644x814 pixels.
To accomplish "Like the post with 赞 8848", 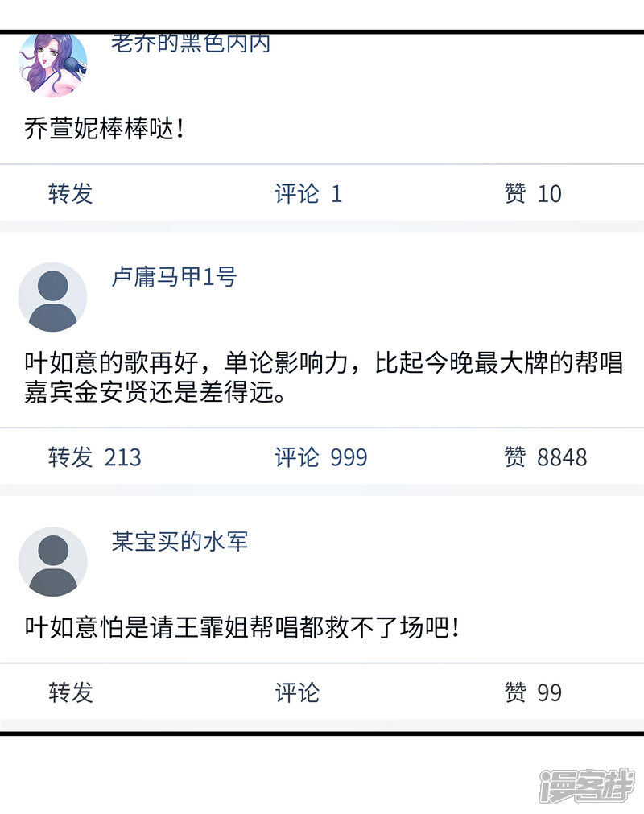I will [x=545, y=457].
